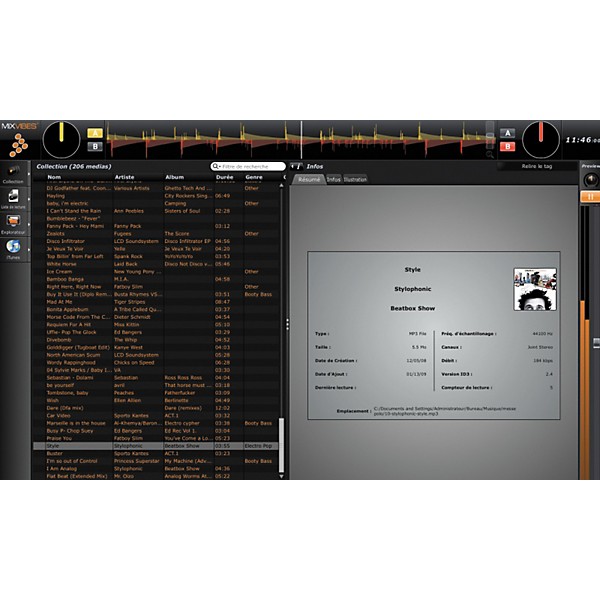Switch to the Infos tab
The height and width of the screenshot is (600, 600).
[333, 179]
